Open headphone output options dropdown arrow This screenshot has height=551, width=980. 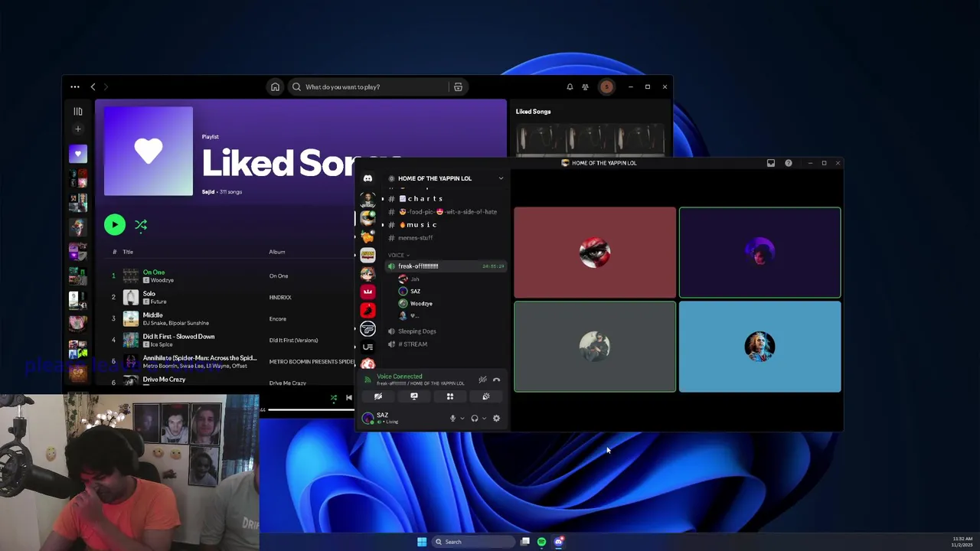[x=484, y=419]
